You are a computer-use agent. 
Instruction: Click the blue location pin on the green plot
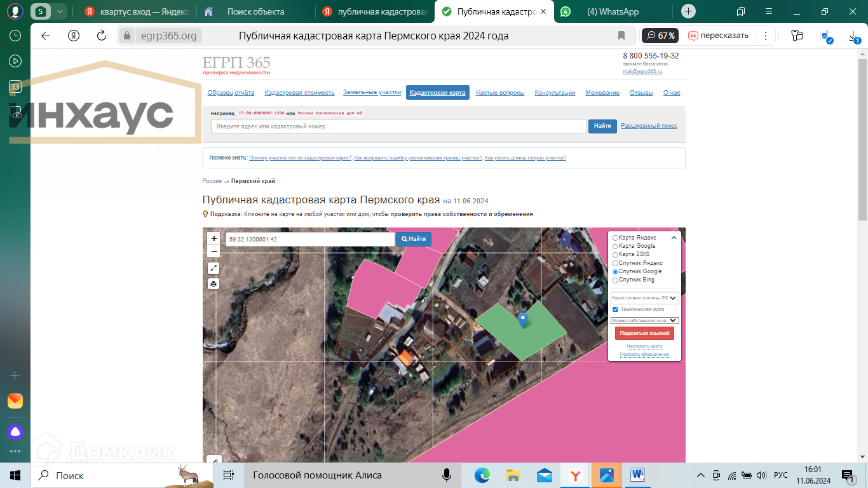[522, 320]
